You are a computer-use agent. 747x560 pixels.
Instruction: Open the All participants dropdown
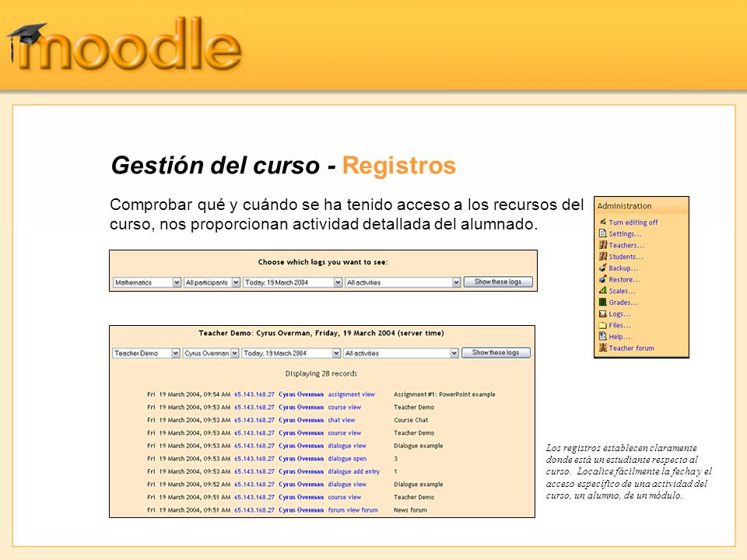click(212, 282)
